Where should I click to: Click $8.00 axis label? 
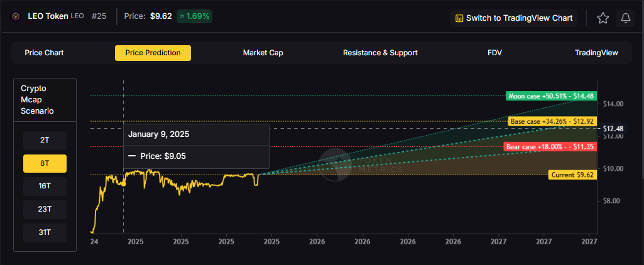pyautogui.click(x=612, y=201)
